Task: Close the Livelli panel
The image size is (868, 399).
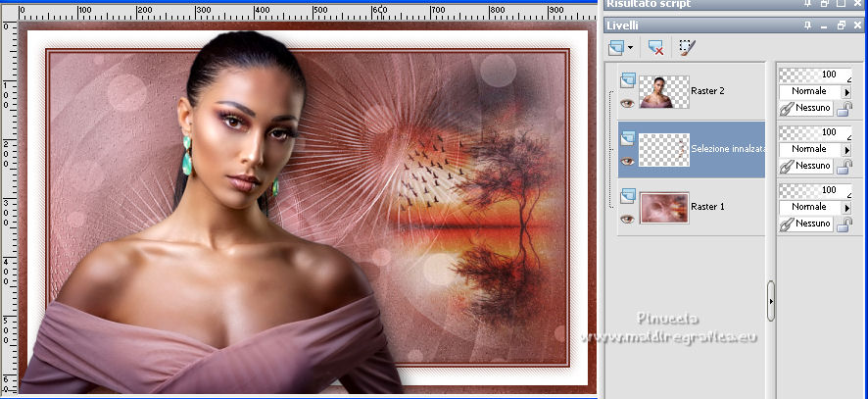Action: 858,25
